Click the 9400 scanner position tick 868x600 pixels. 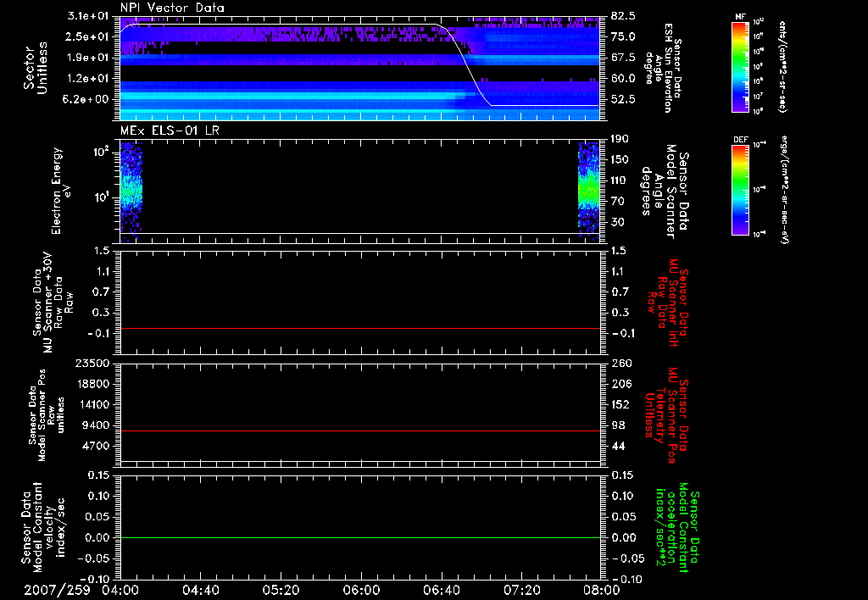coord(96,425)
